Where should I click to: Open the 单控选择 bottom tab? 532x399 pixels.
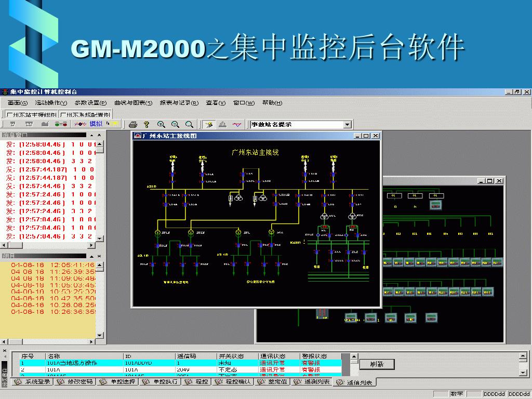[117, 382]
